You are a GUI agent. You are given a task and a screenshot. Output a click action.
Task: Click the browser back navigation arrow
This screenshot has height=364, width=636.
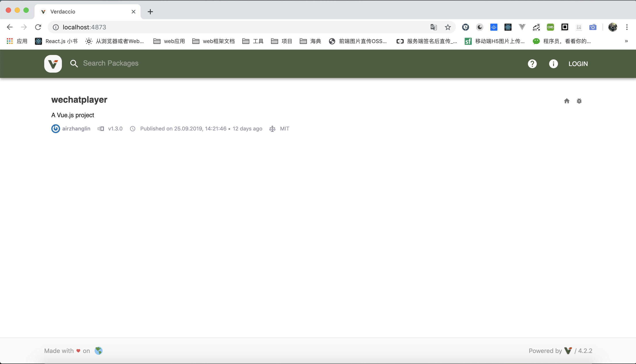tap(10, 27)
